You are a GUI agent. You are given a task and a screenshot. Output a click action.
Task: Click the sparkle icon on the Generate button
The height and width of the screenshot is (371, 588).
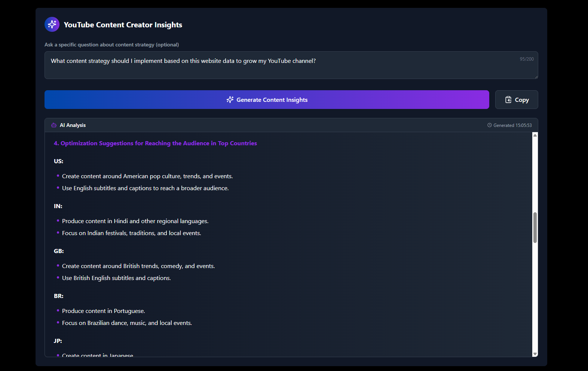[230, 100]
